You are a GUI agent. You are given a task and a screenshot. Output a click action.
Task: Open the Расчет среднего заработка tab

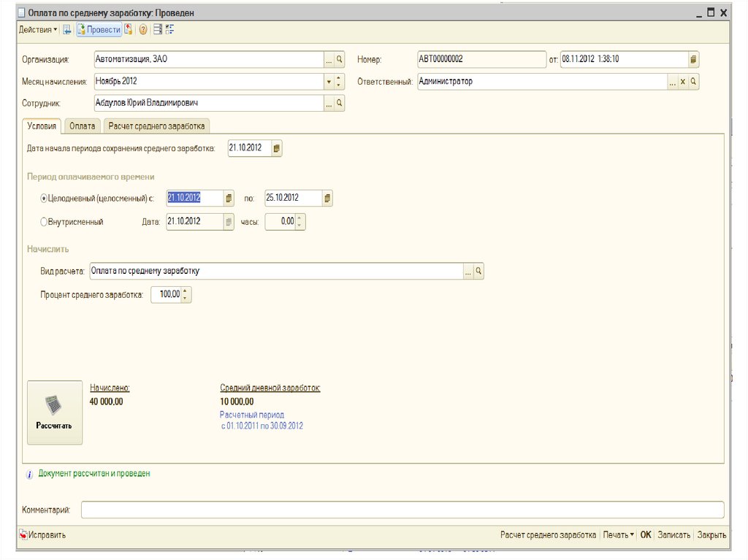157,126
